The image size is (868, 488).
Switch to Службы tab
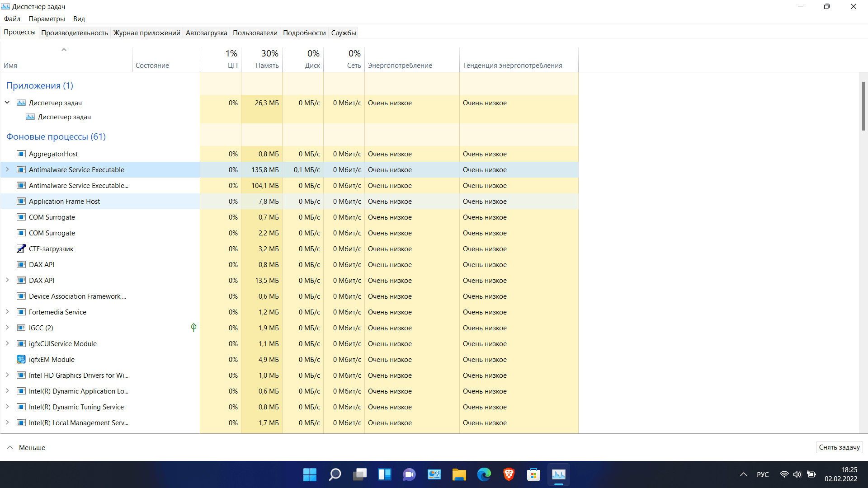[x=344, y=33]
